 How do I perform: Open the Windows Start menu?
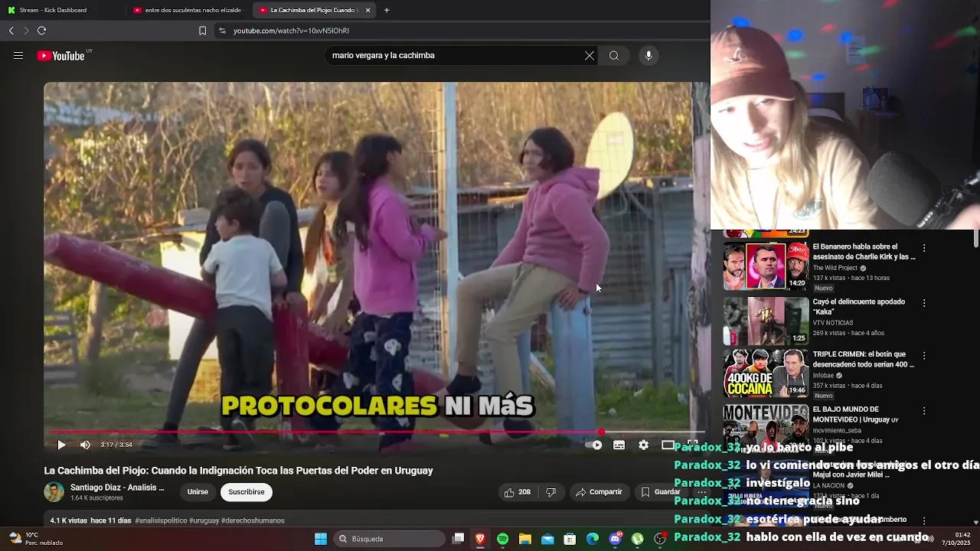321,539
